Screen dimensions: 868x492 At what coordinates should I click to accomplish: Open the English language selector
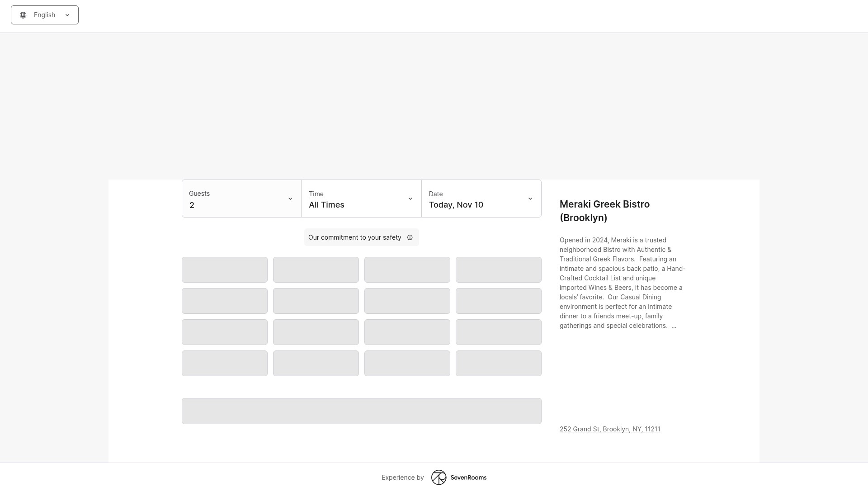tap(45, 15)
